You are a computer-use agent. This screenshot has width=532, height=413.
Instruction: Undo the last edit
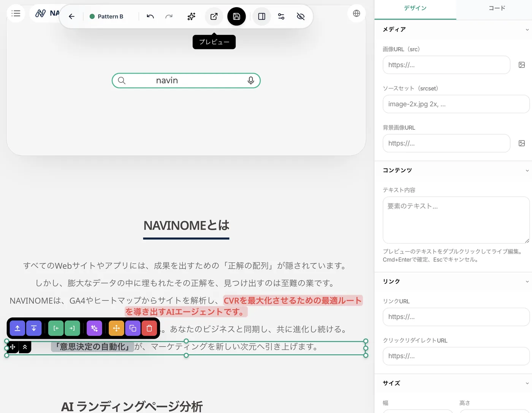point(150,16)
